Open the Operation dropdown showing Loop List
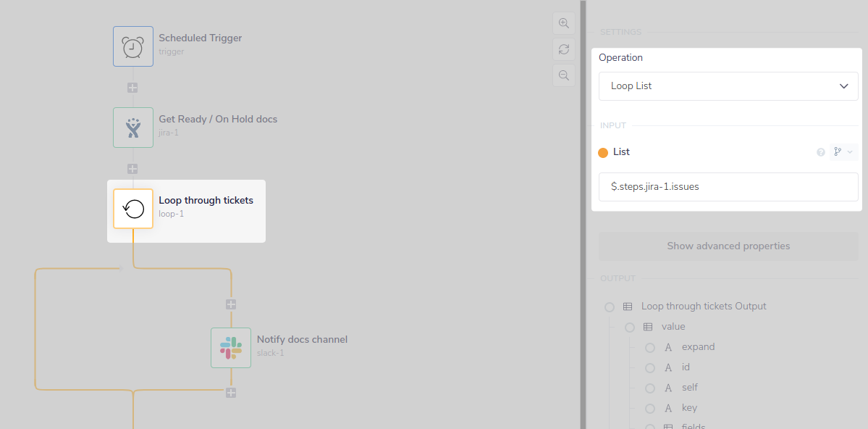868x429 pixels. [728, 86]
